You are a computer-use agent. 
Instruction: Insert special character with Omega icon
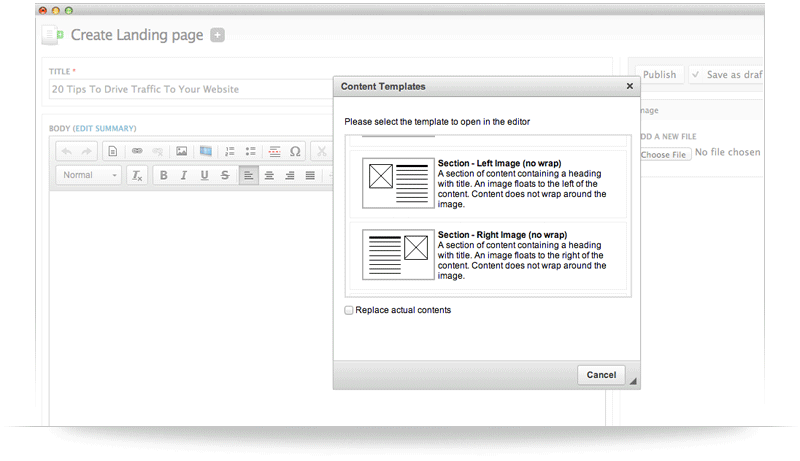295,151
